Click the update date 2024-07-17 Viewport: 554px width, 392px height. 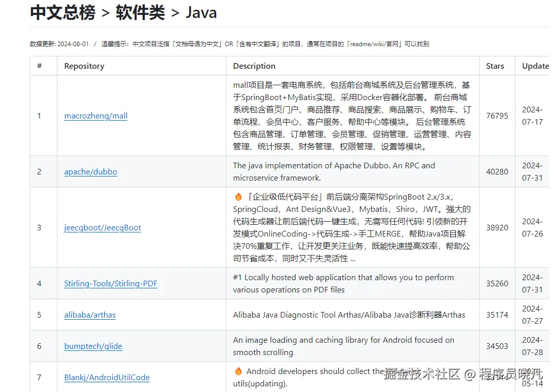pyautogui.click(x=532, y=116)
